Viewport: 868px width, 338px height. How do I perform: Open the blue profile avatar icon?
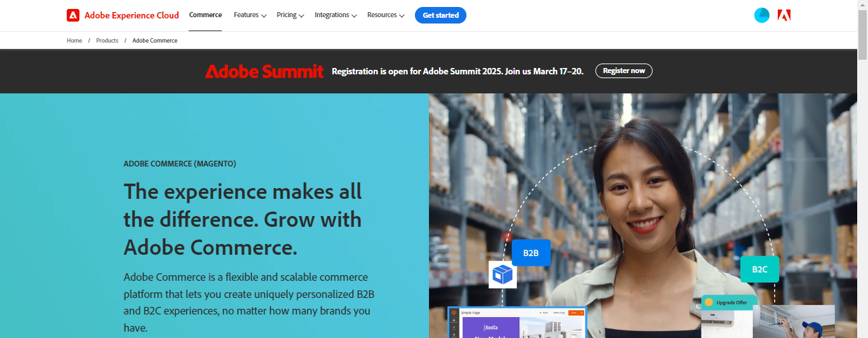(x=762, y=15)
